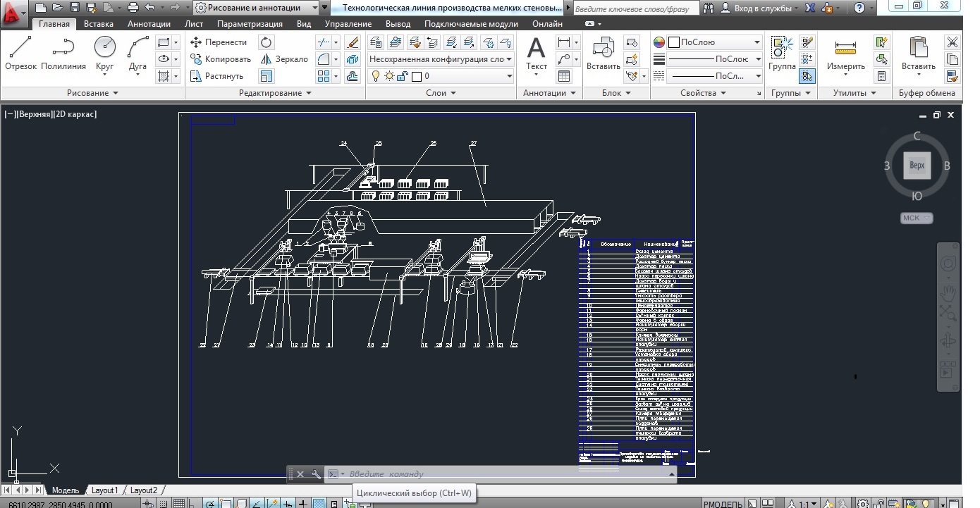The image size is (980, 508).
Task: Expand the Редактирование panel
Action: [x=274, y=93]
